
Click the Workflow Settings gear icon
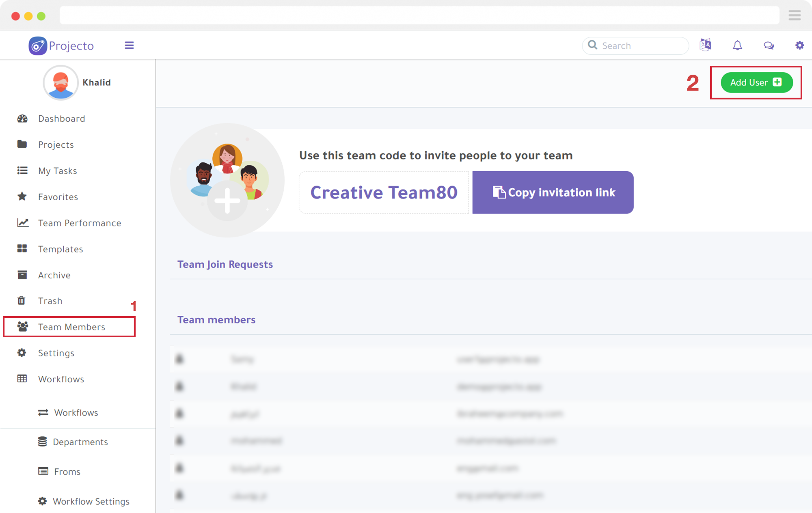coord(42,501)
